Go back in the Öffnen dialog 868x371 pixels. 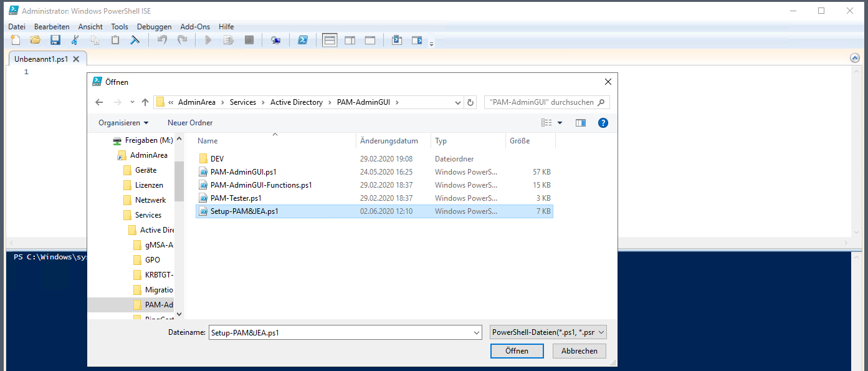(x=99, y=102)
